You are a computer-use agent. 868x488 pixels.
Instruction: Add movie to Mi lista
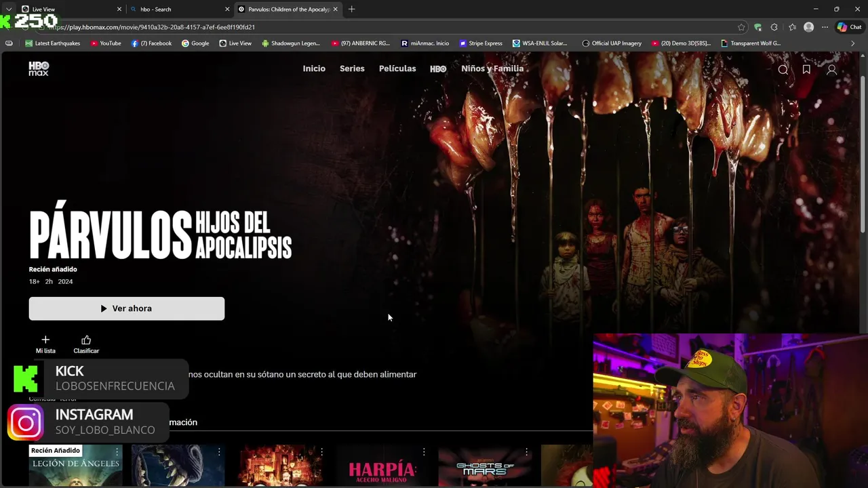point(45,344)
